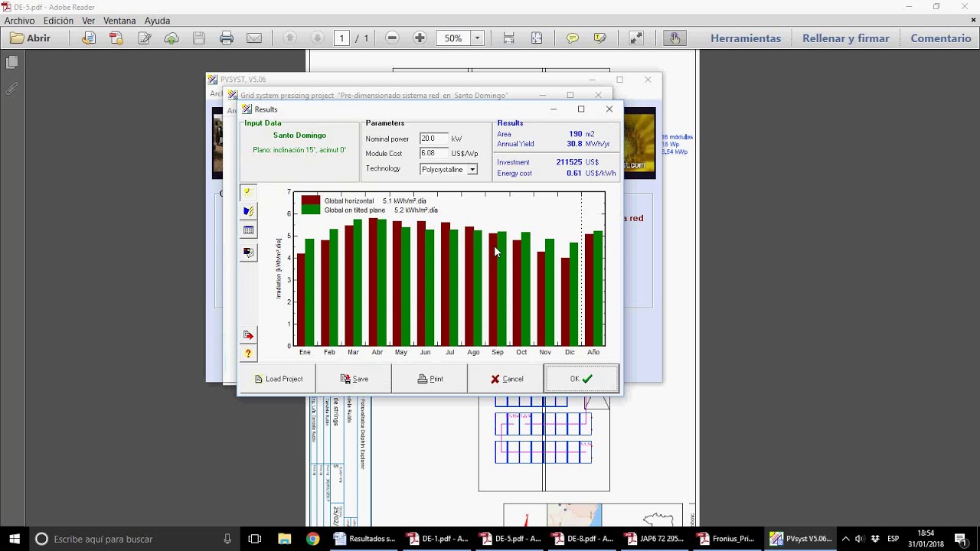Screen dimensions: 980x551
Task: Select the irradiation graph icon in Results sidebar
Action: (x=248, y=192)
